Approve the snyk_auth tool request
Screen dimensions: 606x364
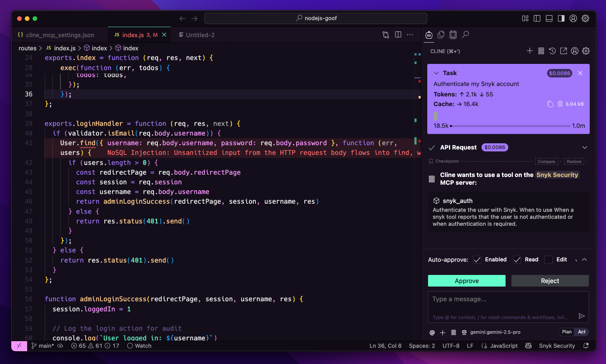[x=466, y=281]
